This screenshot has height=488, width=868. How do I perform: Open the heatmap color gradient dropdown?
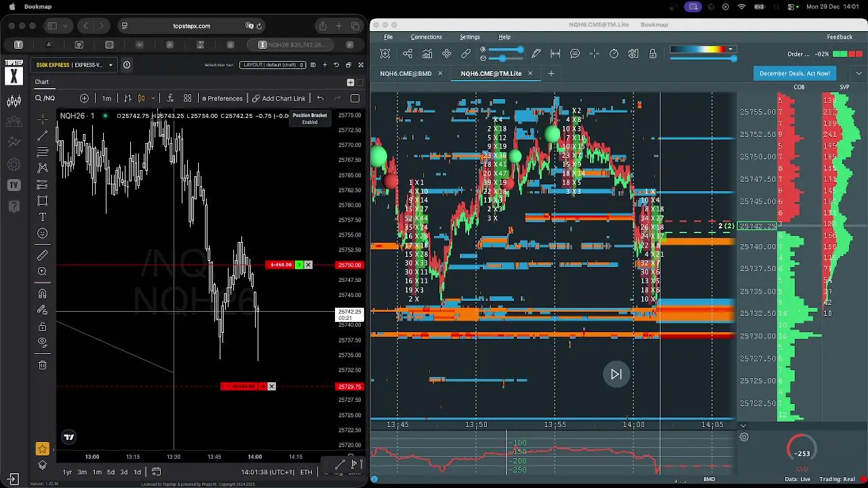tap(730, 49)
